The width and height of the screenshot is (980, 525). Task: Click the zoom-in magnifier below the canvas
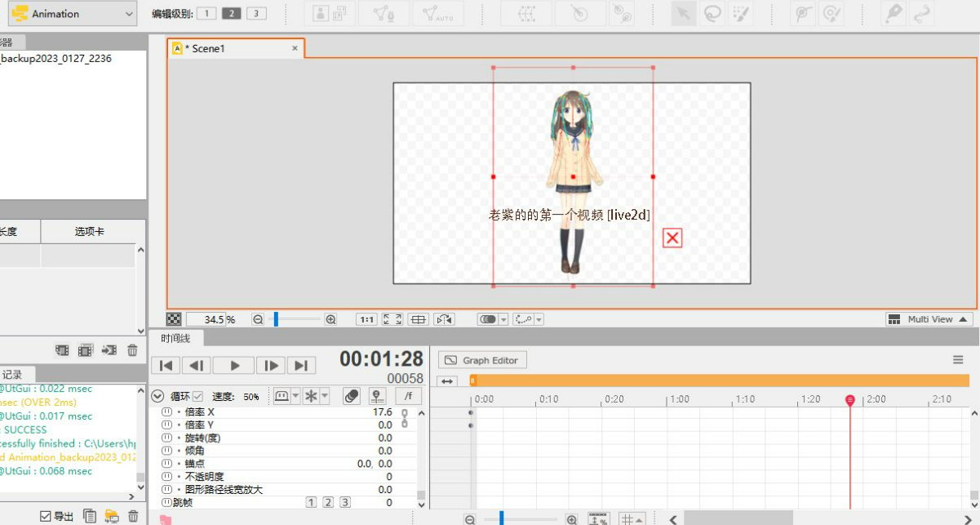[330, 320]
